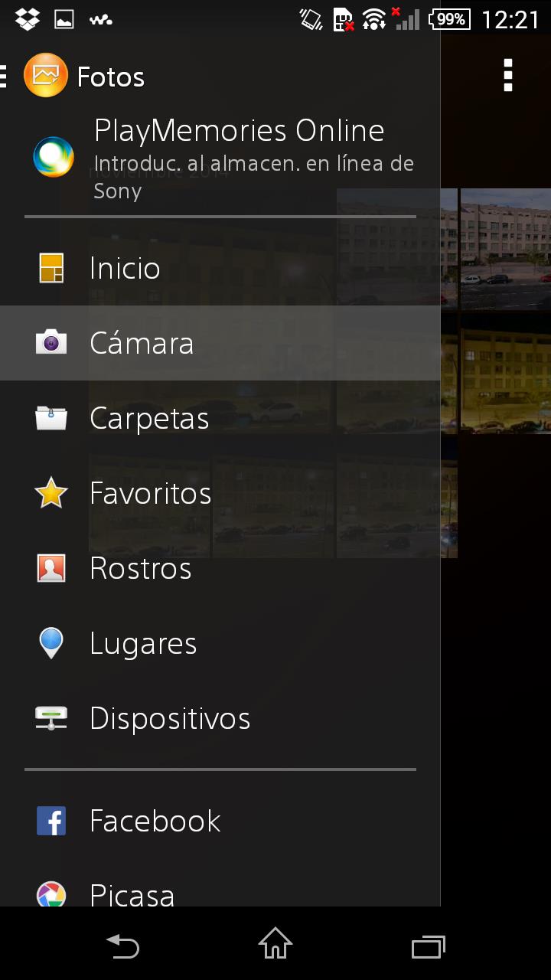
Task: Tap the Dispositivos network device icon
Action: pyautogui.click(x=51, y=718)
